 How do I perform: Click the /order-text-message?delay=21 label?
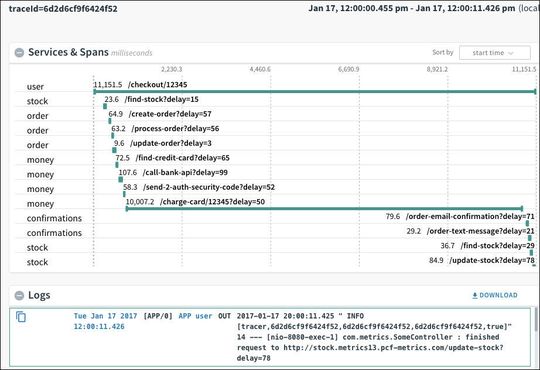(480, 231)
